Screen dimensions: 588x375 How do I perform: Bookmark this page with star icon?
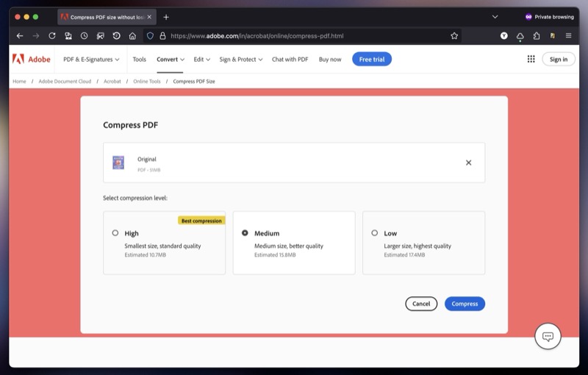click(454, 36)
